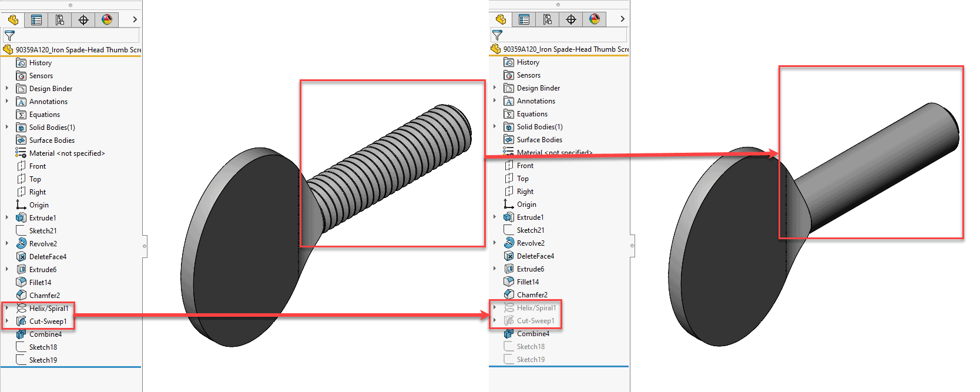Screen dimensions: 980x392
Task: Select Combine4 in right tree
Action: tap(533, 334)
